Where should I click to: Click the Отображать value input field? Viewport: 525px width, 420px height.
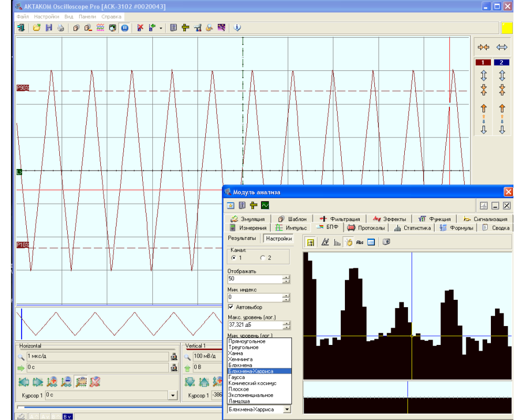coord(254,279)
